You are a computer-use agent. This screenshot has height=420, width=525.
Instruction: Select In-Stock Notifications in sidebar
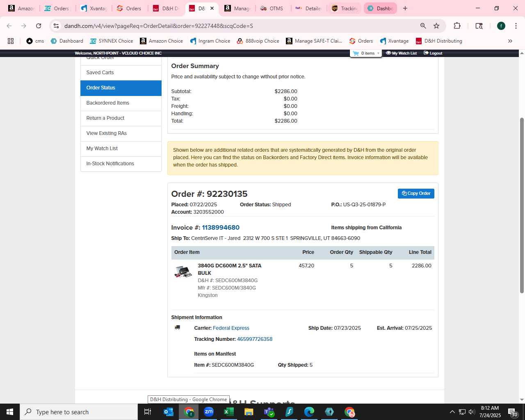tap(121, 164)
